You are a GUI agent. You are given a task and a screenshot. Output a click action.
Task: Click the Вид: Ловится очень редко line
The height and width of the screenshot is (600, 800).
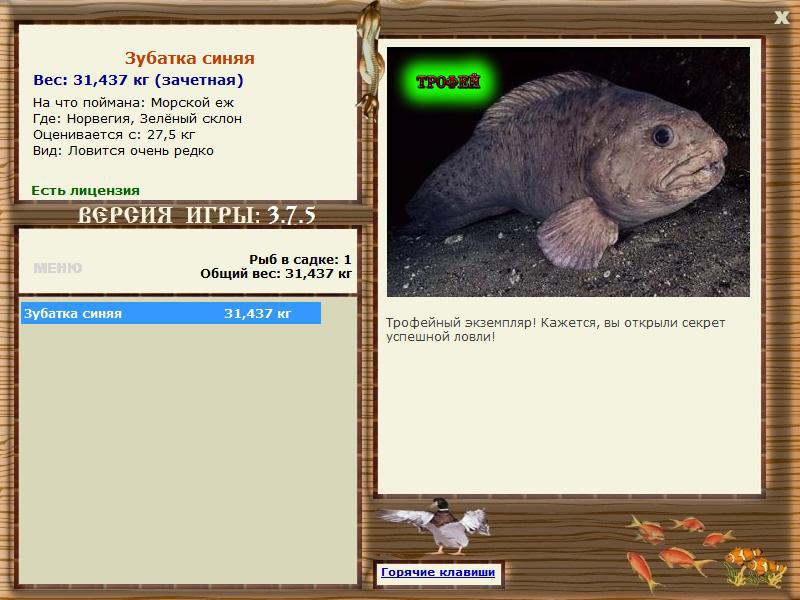[x=123, y=151]
